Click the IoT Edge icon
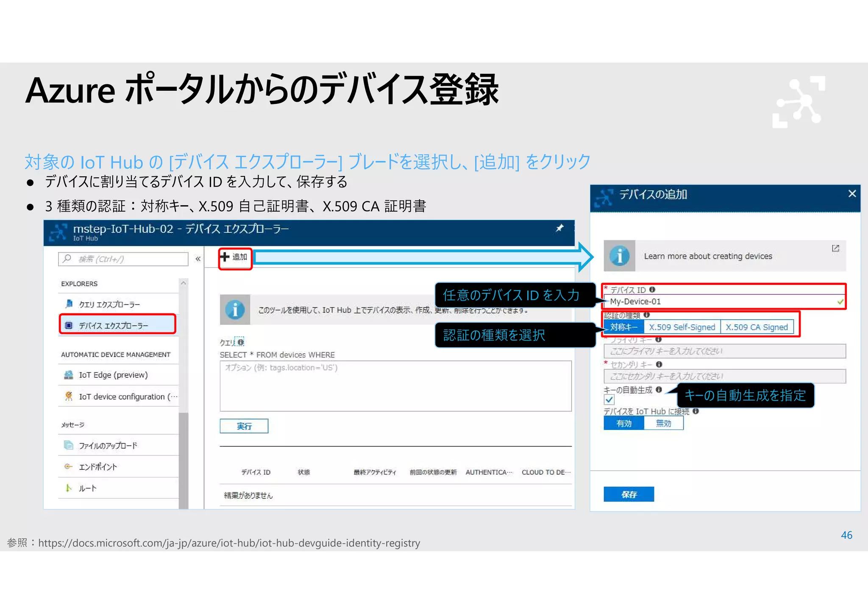Image resolution: width=868 pixels, height=614 pixels. pyautogui.click(x=69, y=374)
